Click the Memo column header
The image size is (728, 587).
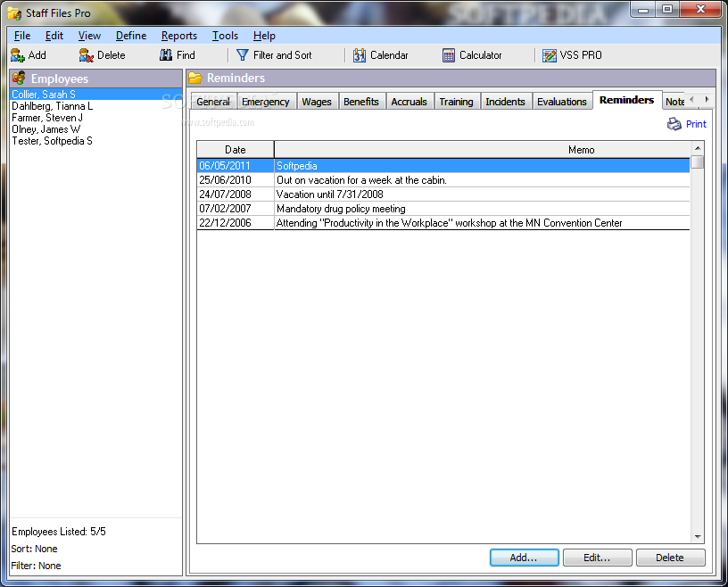coord(483,150)
